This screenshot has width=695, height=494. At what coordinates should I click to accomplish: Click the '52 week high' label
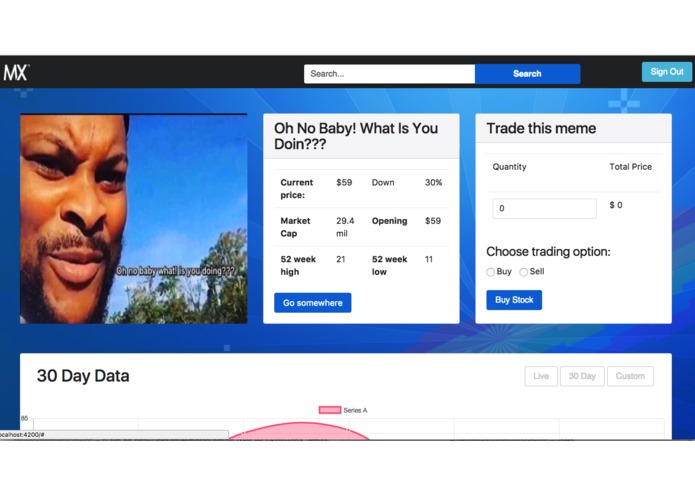point(298,265)
